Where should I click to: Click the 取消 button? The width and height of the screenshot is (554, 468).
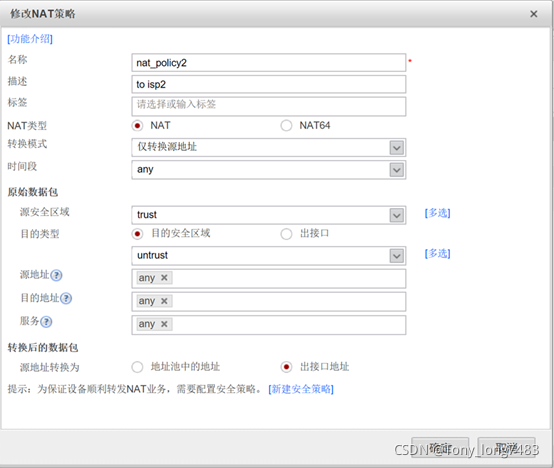[506, 448]
